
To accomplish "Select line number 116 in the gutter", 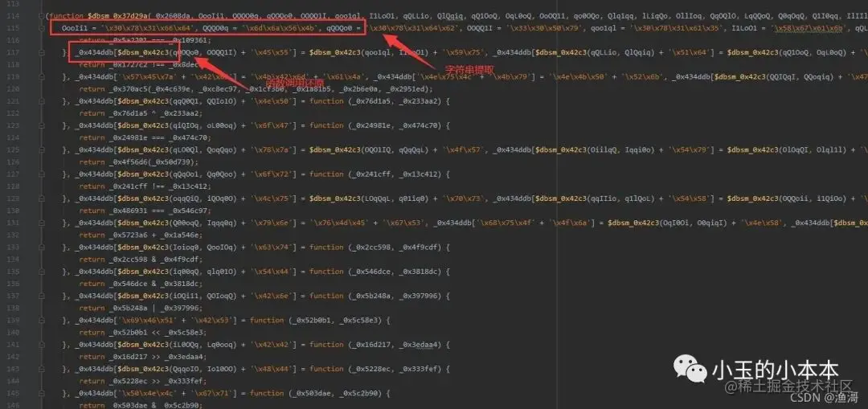I will (x=12, y=40).
